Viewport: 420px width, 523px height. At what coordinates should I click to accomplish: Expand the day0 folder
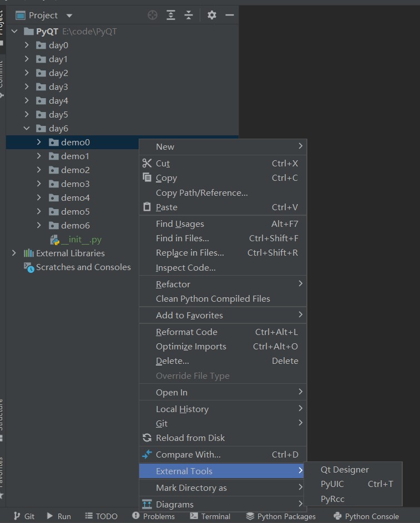click(x=27, y=45)
